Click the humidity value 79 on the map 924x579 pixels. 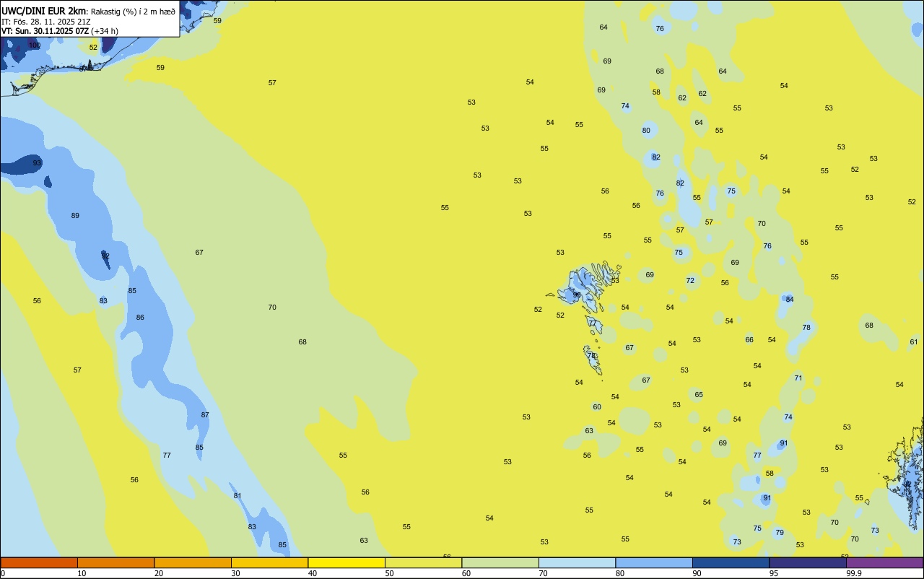[x=780, y=533]
